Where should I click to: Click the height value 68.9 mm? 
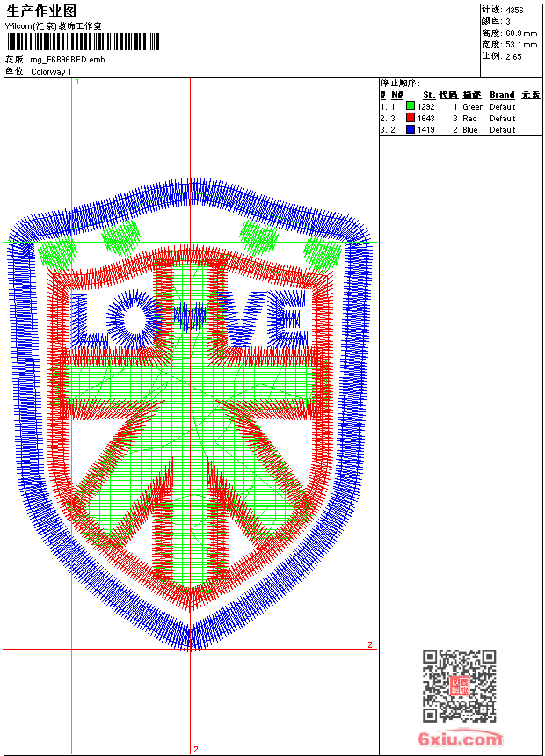521,33
